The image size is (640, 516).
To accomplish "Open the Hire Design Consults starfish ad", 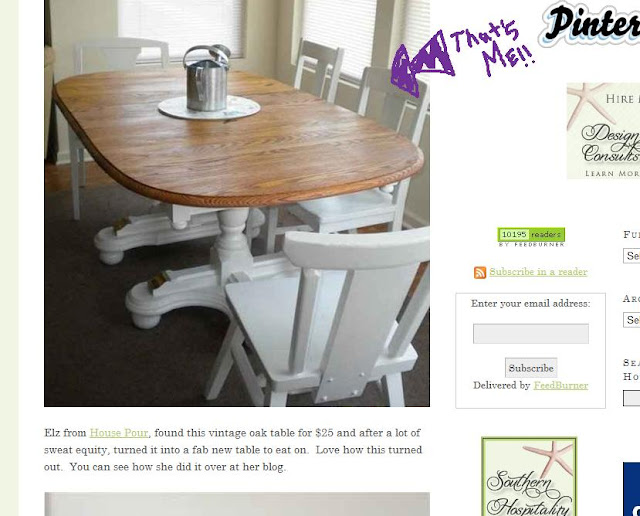I will 603,131.
